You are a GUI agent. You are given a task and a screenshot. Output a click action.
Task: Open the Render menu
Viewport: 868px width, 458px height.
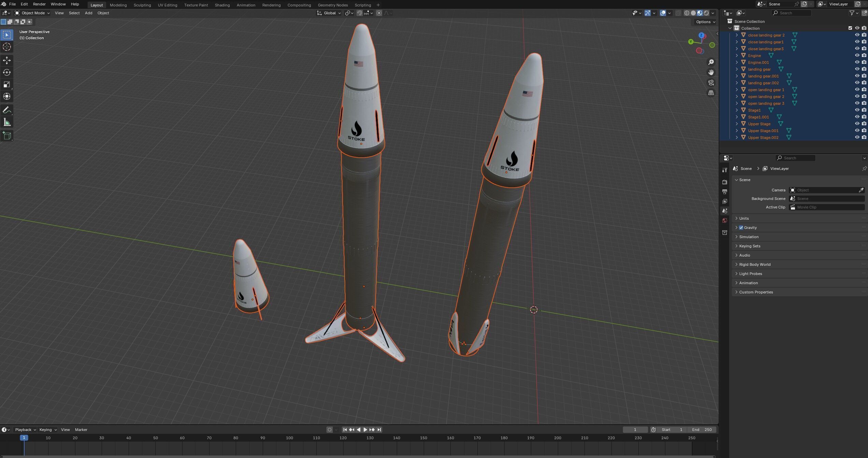click(39, 4)
